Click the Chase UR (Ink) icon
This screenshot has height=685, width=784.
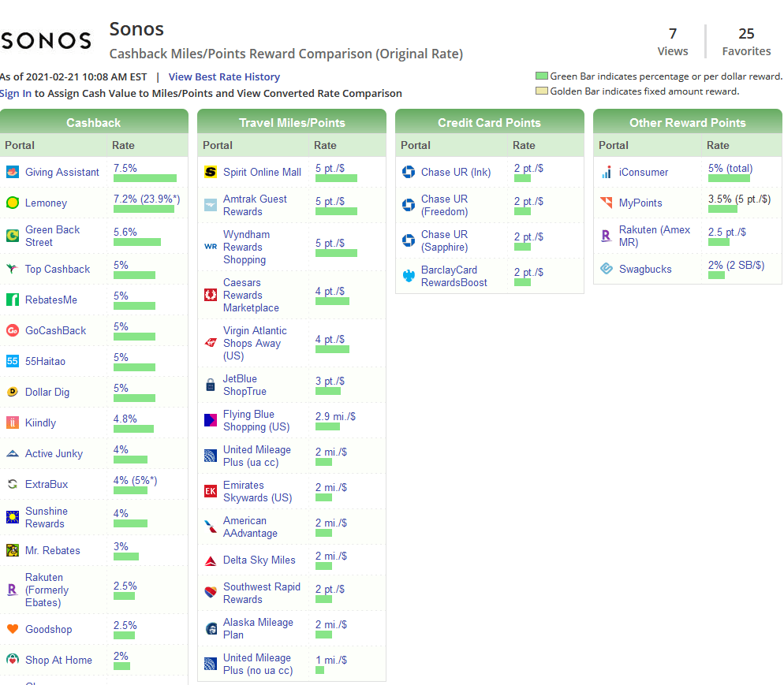pyautogui.click(x=409, y=172)
